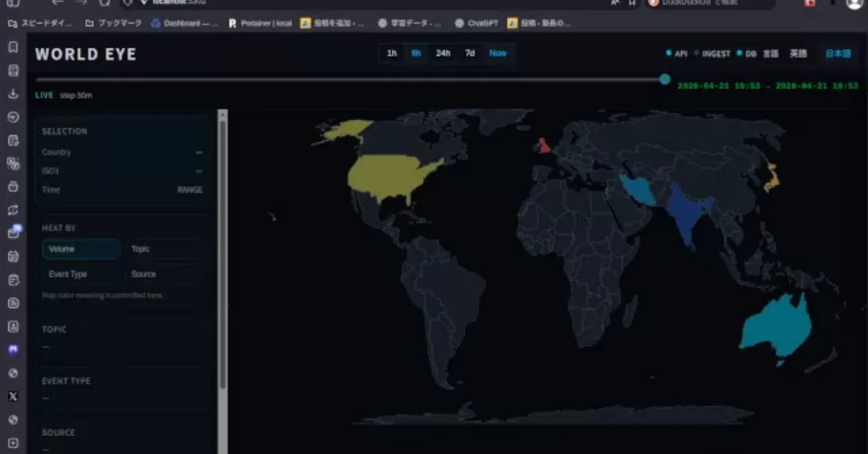The image size is (868, 454).
Task: Switch language to 日本語
Action: click(x=837, y=54)
